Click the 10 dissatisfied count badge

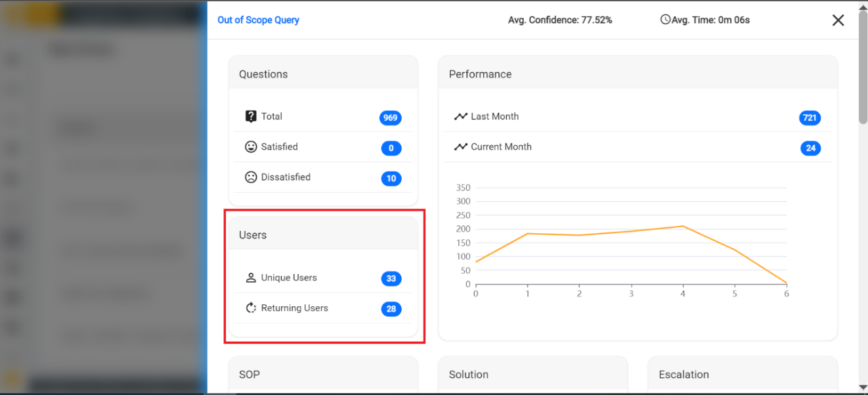pyautogui.click(x=391, y=178)
